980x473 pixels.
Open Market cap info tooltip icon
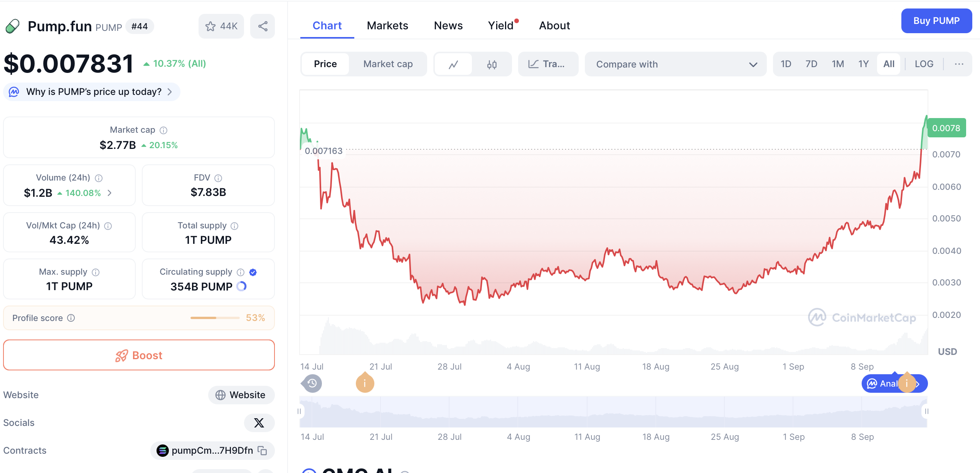click(x=163, y=130)
